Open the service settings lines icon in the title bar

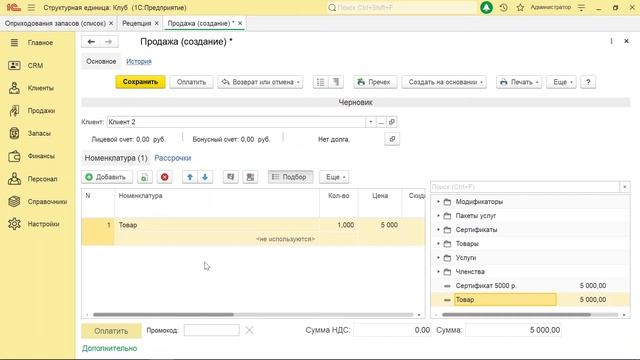click(x=581, y=7)
